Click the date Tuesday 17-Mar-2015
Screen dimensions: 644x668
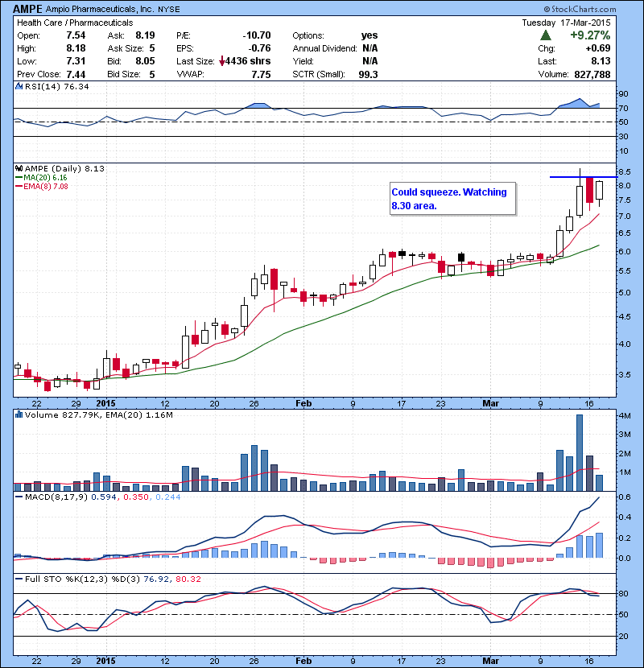point(566,23)
